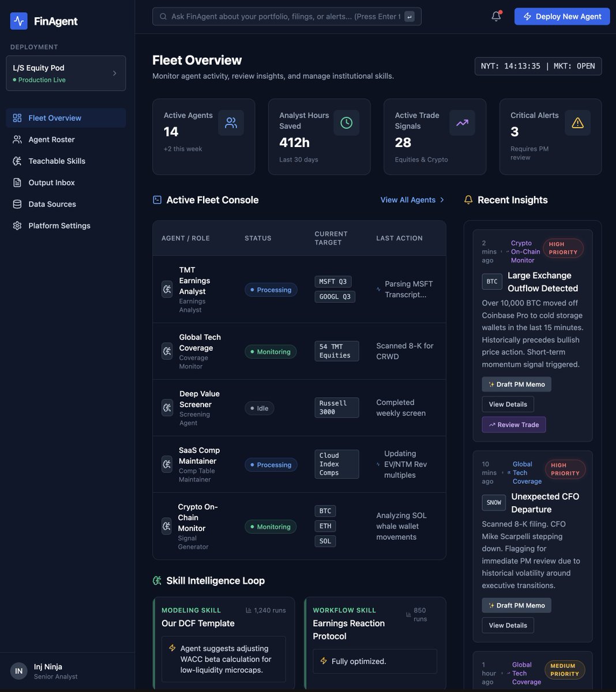Viewport: 616px width, 692px height.
Task: Focus the Ask FinAgent search field
Action: [287, 16]
